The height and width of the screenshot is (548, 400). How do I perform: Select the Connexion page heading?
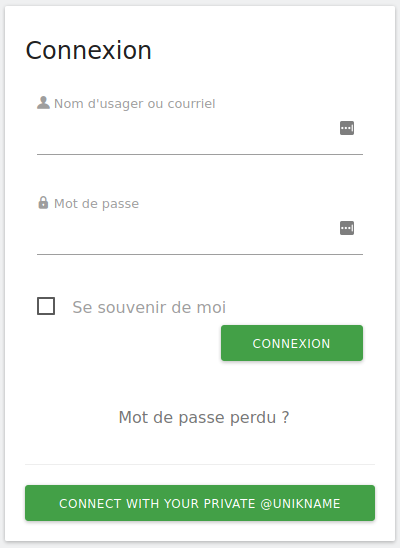click(88, 50)
